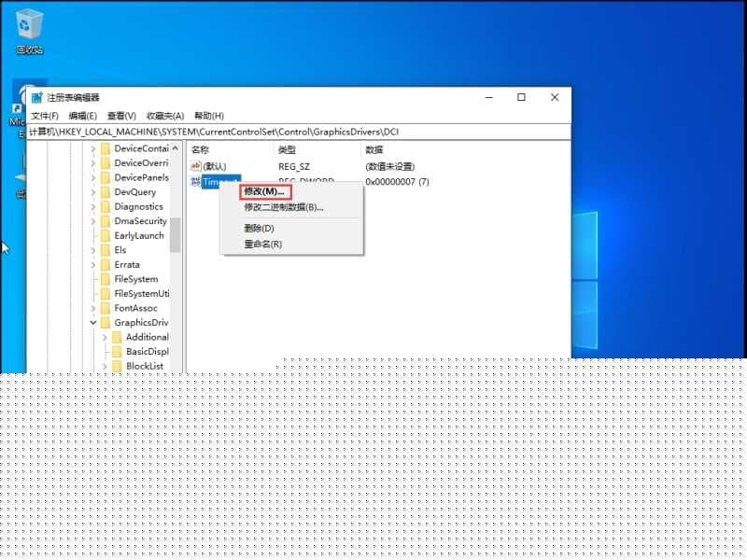Expand the BlockList subkey node
Screen dimensions: 747x560
105,366
